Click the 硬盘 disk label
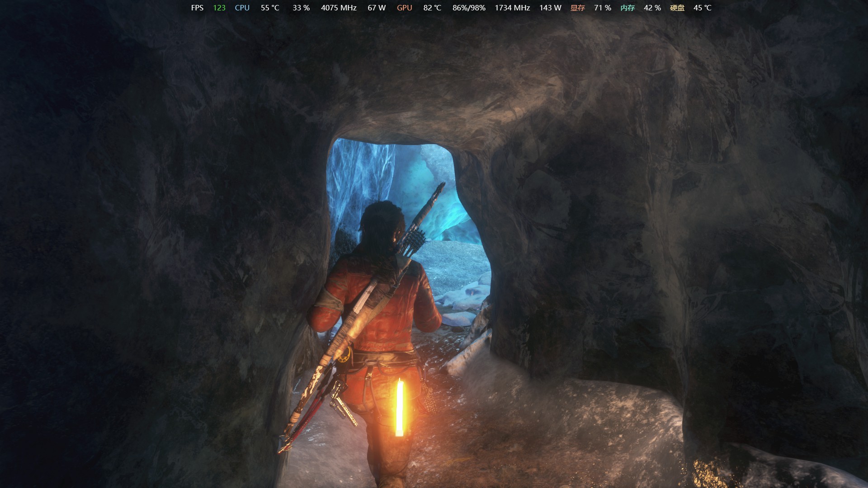Screen dimensions: 868x488 tap(677, 8)
